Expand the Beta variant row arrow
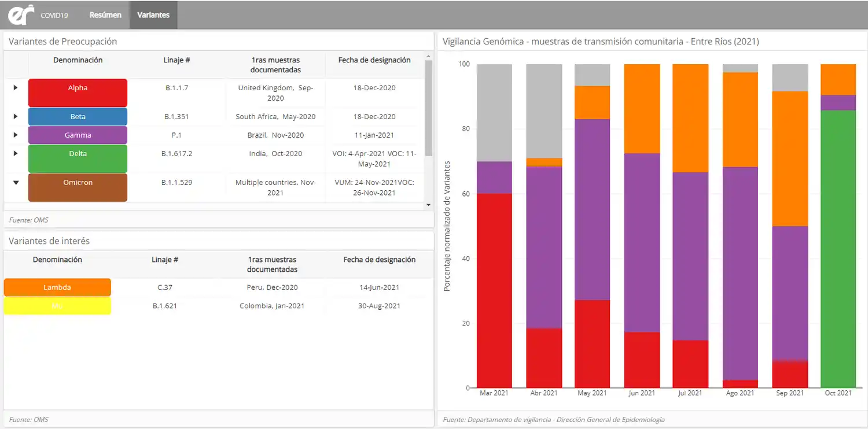The image size is (868, 429). pyautogui.click(x=16, y=117)
